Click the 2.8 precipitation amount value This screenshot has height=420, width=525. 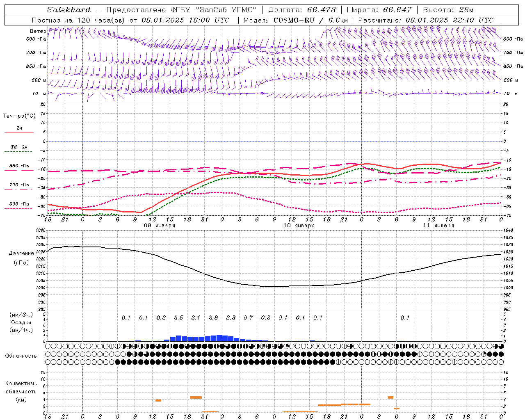[213, 317]
